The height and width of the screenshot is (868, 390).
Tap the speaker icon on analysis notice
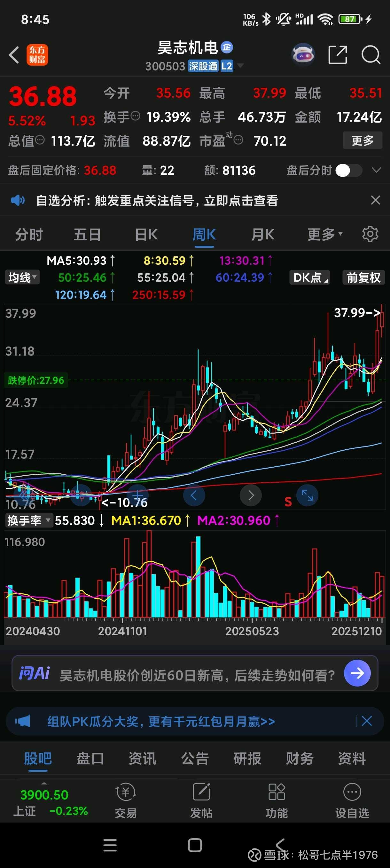click(18, 200)
